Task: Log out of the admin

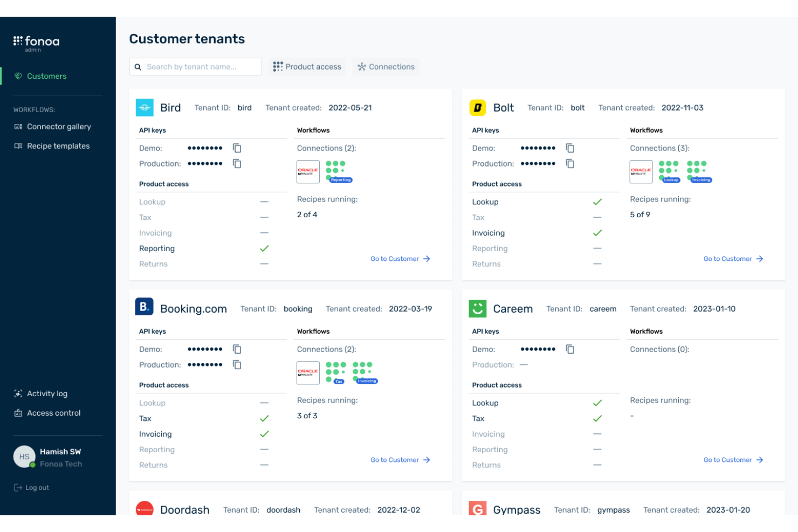Action: pos(31,488)
